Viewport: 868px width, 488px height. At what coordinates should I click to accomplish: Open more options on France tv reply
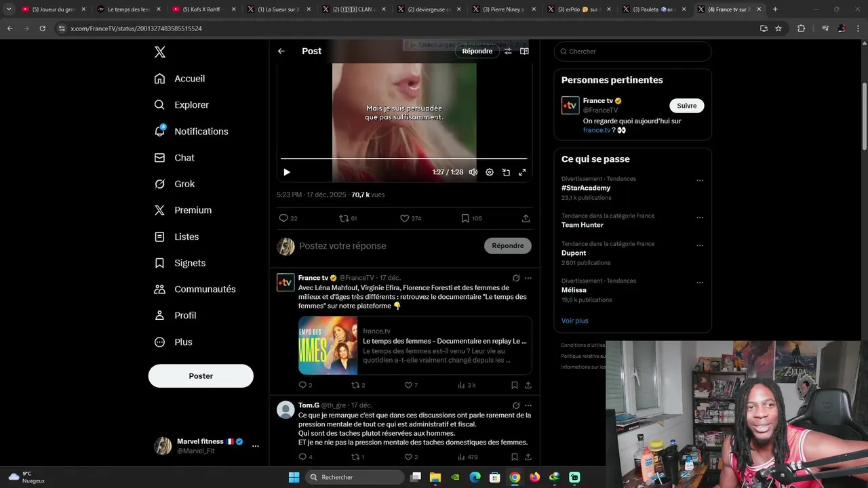[x=528, y=278]
